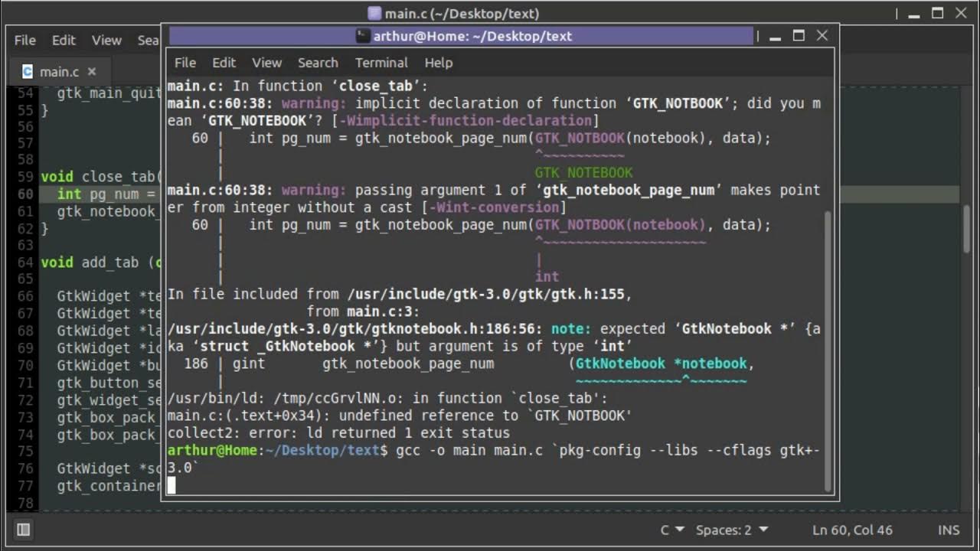Click 'undefined reference to GTK_NOTBOOK' line
Screen dimensions: 980x551
click(400, 416)
